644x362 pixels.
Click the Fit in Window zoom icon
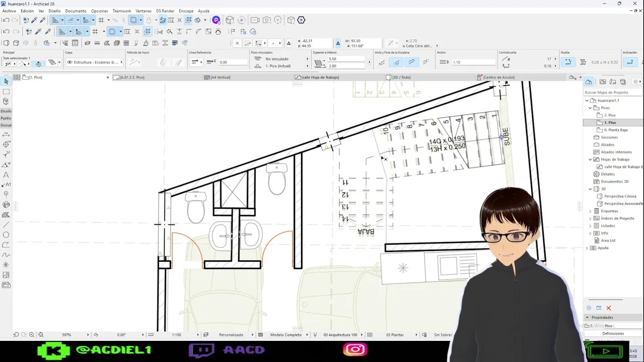click(x=41, y=335)
